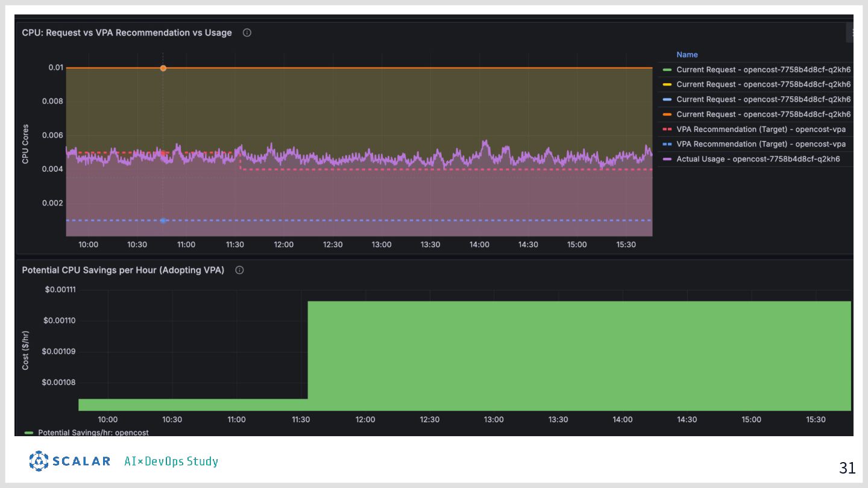Select the green Current Request legend label
The image size is (868, 488).
click(763, 70)
